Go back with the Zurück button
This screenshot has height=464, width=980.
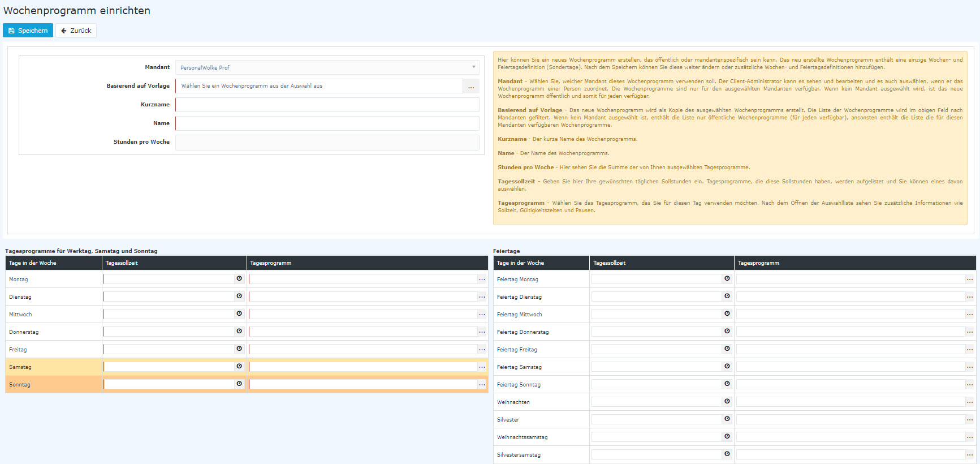click(x=76, y=31)
